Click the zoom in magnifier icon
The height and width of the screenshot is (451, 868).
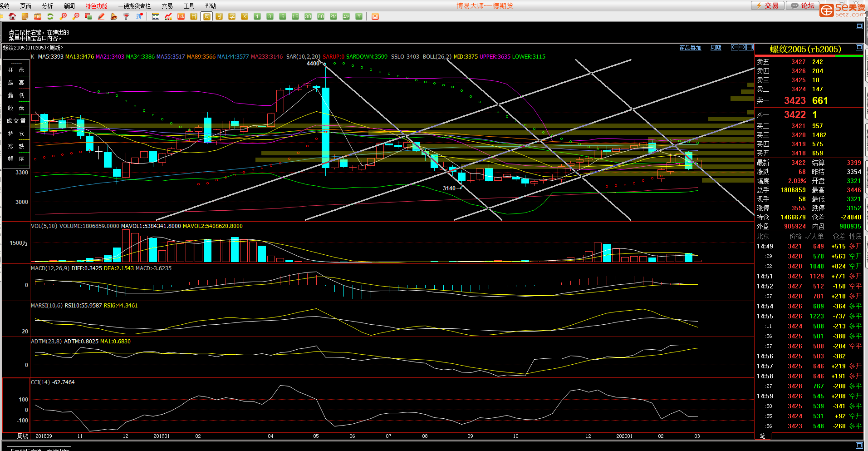(63, 16)
